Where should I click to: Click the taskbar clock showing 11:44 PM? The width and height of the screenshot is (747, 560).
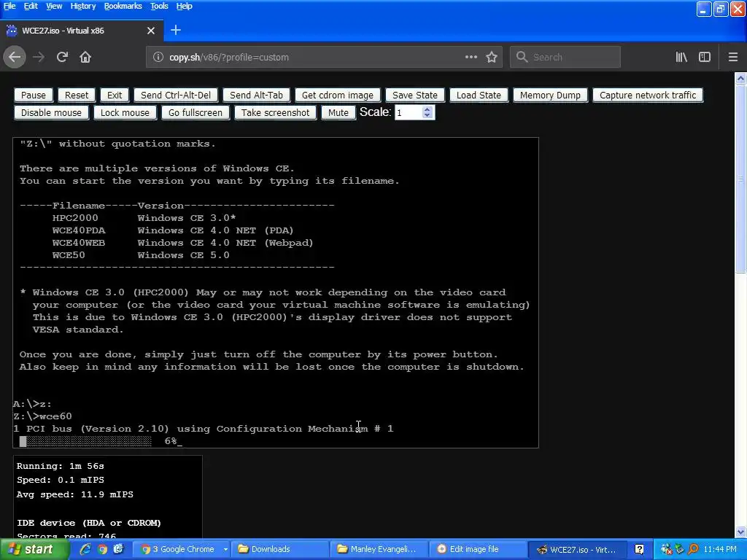720,549
